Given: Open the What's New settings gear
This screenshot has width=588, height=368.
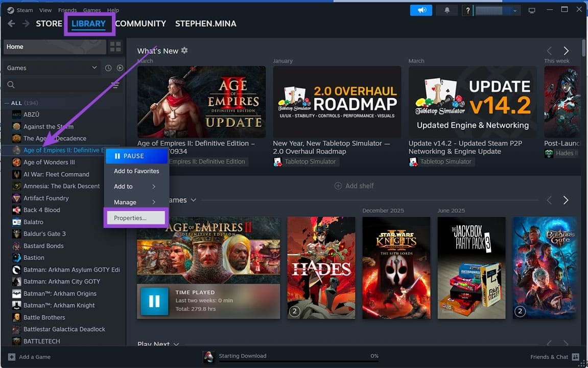Looking at the screenshot, I should (x=184, y=50).
